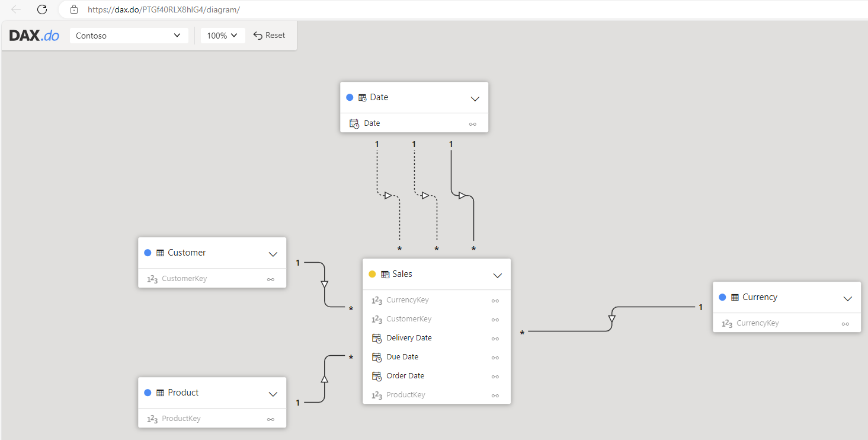Click the yellow dot on Sales table

click(x=372, y=274)
